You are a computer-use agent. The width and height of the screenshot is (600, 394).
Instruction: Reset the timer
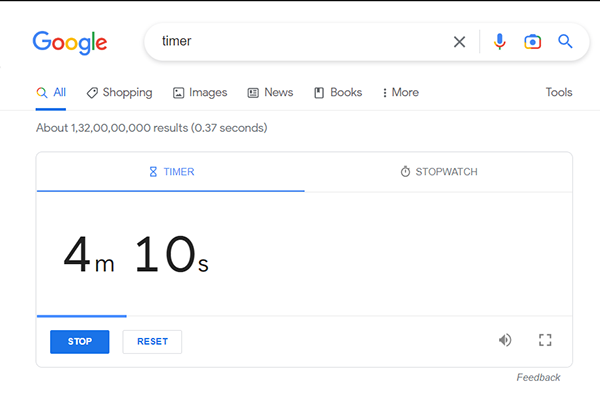(152, 342)
